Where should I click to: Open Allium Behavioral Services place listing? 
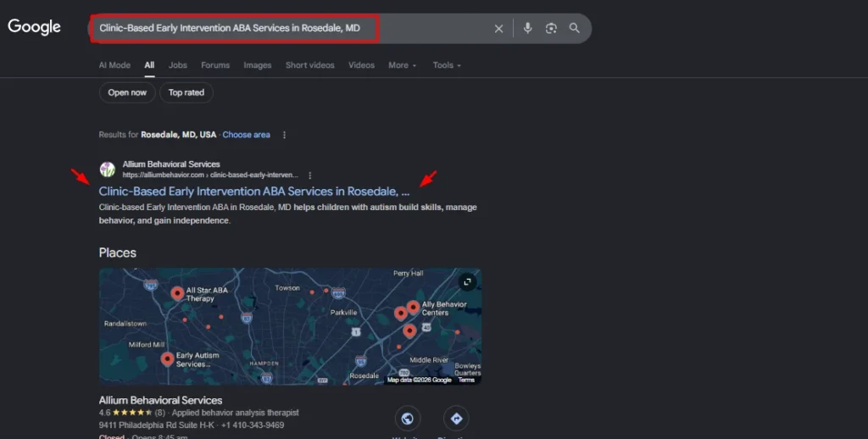coord(160,400)
